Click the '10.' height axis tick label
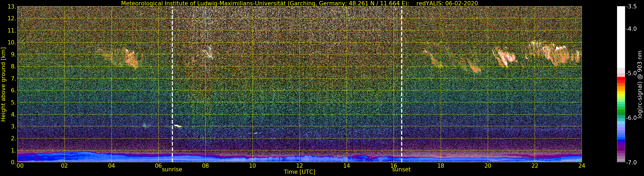Image resolution: width=644 pixels, height=176 pixels. coord(12,43)
